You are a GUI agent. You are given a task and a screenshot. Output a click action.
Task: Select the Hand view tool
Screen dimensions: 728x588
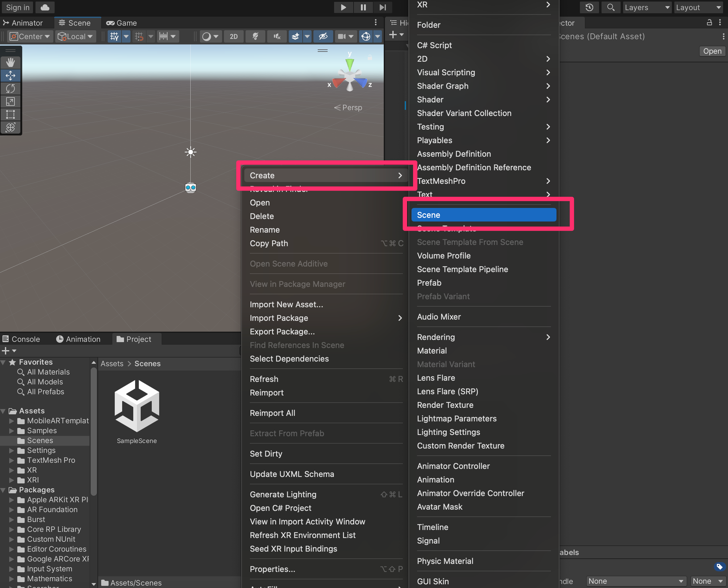[10, 62]
